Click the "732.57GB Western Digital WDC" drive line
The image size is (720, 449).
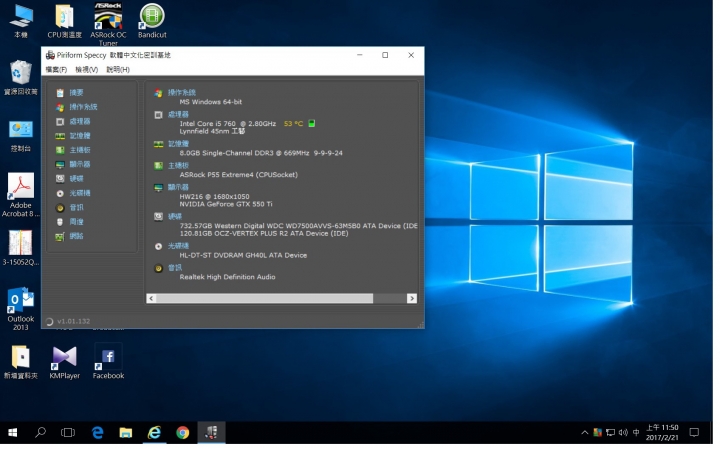point(298,226)
